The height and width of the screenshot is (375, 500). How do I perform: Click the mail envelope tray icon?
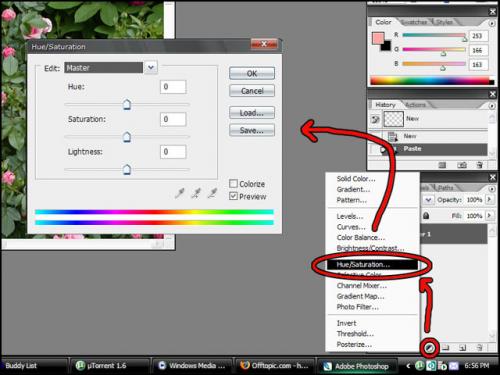(454, 366)
